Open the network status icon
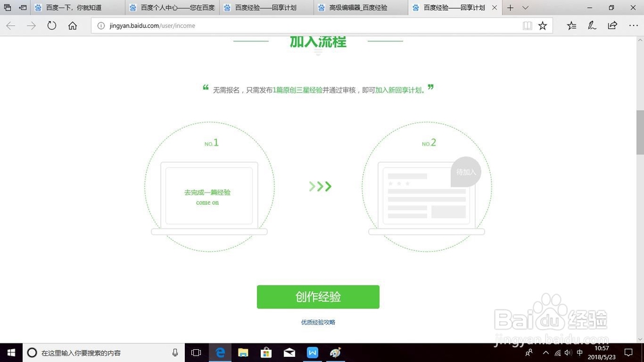This screenshot has width=644, height=362. (557, 352)
